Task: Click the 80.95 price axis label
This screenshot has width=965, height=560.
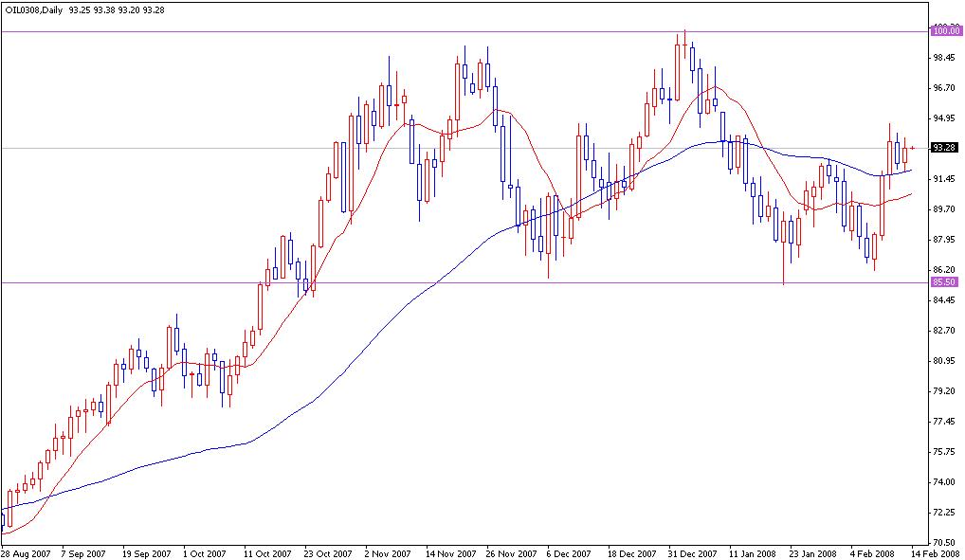Action: [x=945, y=361]
